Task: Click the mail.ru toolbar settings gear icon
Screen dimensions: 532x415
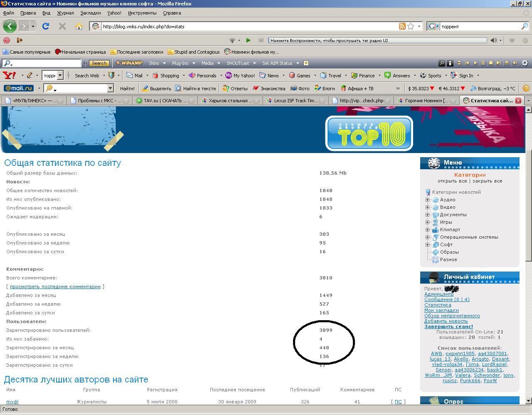Action: [x=526, y=88]
